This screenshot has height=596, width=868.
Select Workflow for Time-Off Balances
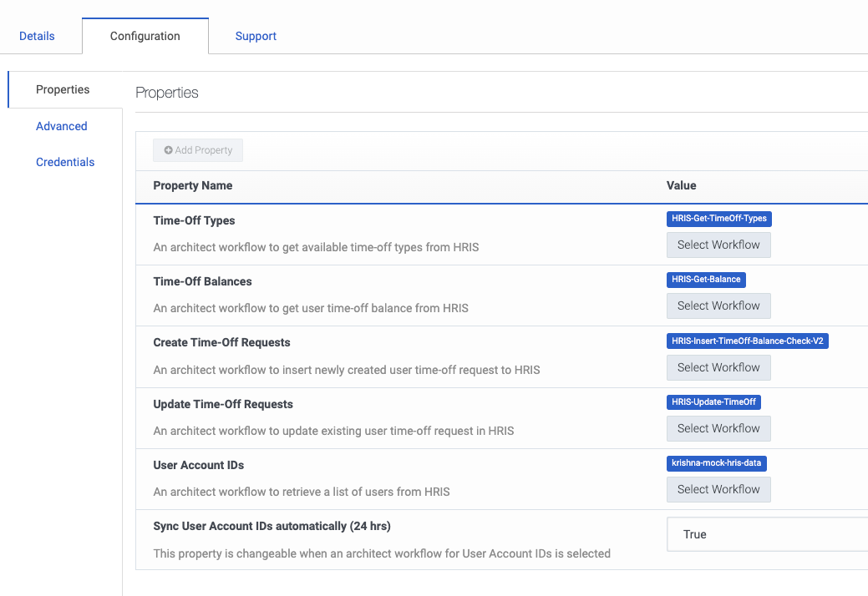718,306
